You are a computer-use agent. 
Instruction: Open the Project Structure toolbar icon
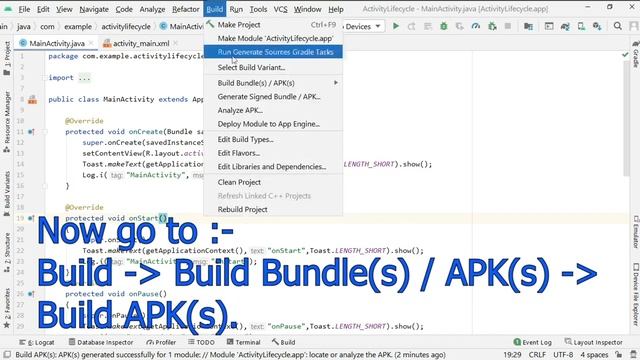pyautogui.click(x=528, y=26)
